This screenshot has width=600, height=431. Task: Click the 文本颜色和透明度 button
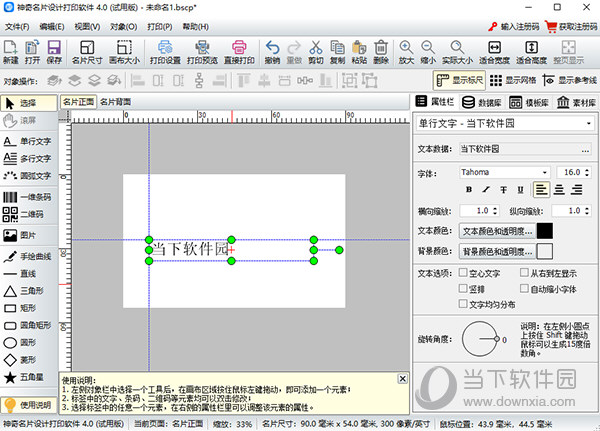(497, 231)
